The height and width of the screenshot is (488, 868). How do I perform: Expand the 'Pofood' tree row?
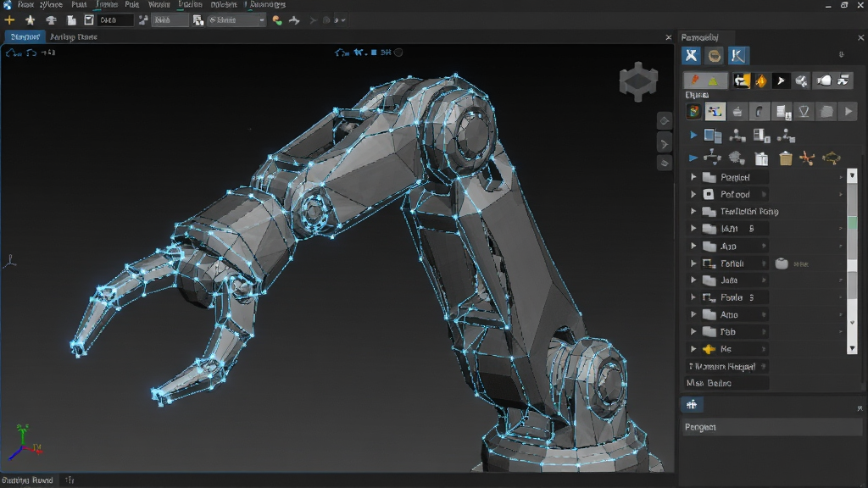pos(693,194)
